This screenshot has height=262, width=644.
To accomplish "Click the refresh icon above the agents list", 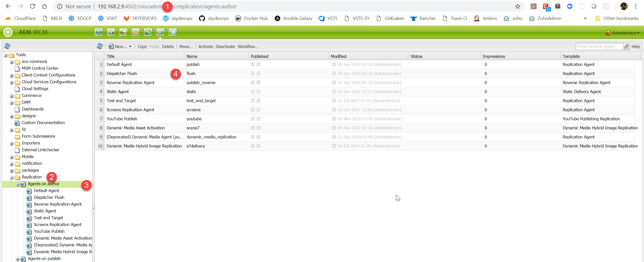I will 100,46.
